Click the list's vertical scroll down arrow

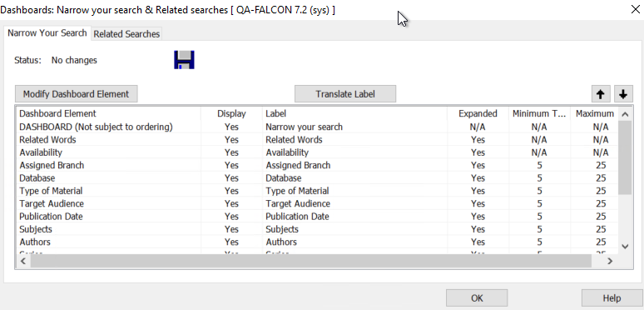click(625, 247)
